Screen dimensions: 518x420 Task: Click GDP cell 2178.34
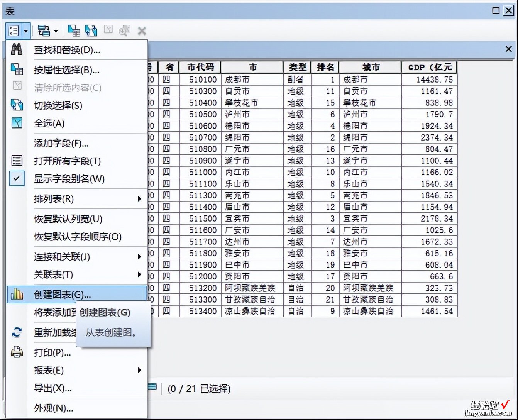(430, 218)
